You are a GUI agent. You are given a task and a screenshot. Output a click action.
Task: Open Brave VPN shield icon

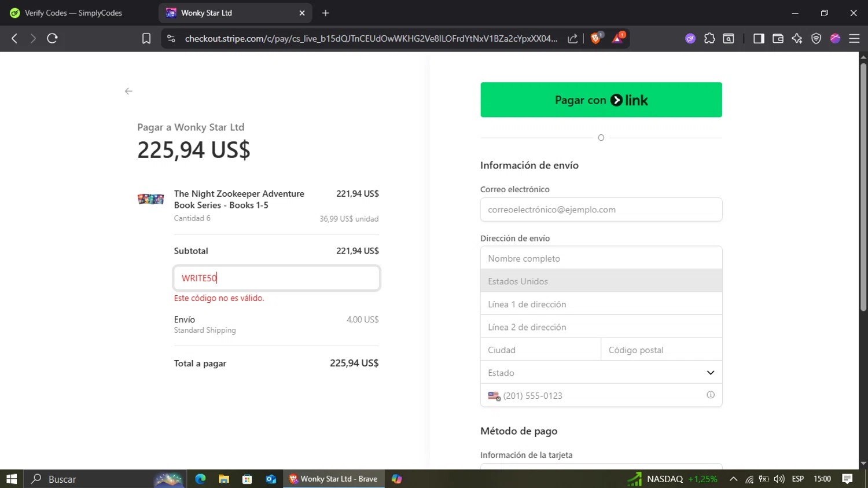coord(816,38)
